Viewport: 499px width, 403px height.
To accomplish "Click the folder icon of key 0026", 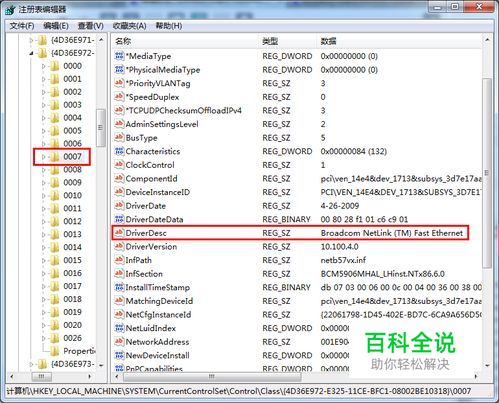I will (55, 338).
